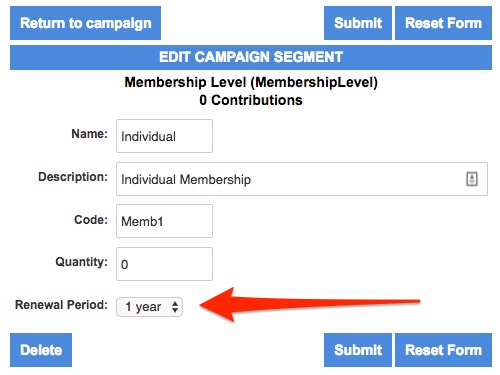
Task: Delete this campaign segment
Action: pyautogui.click(x=41, y=350)
